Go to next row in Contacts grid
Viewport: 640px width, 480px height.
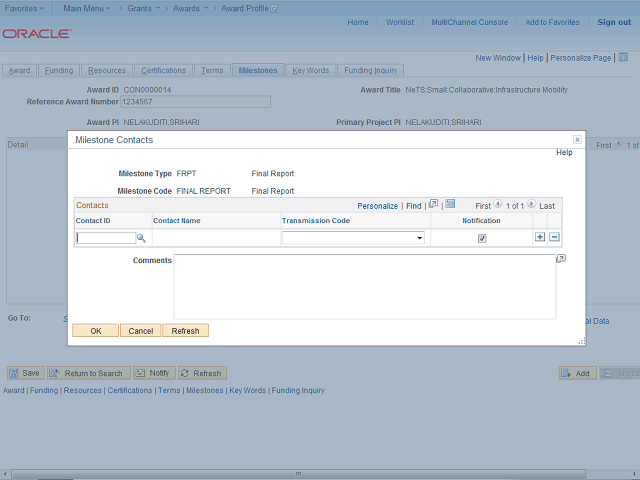coord(532,205)
